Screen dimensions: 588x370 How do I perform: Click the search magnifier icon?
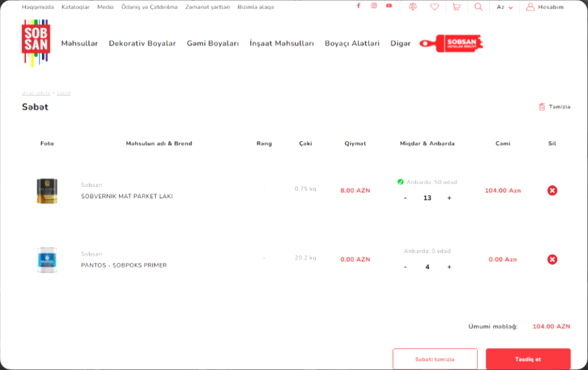point(478,7)
